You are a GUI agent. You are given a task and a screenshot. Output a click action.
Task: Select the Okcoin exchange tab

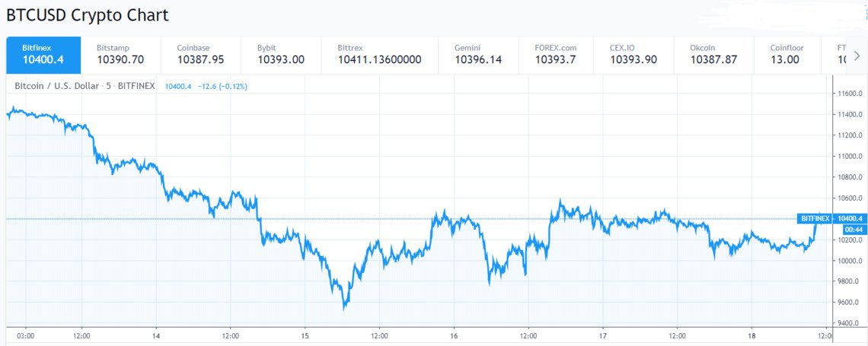point(713,54)
